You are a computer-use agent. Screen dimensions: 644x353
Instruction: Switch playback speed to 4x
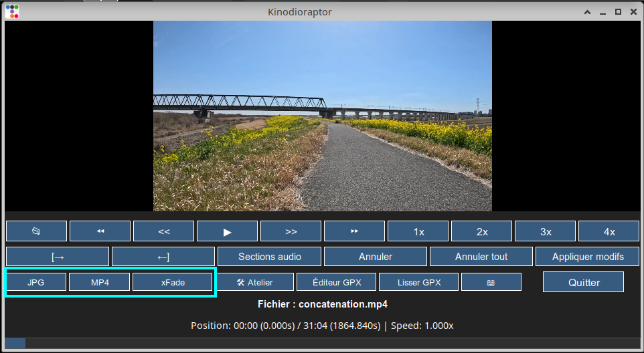click(609, 231)
